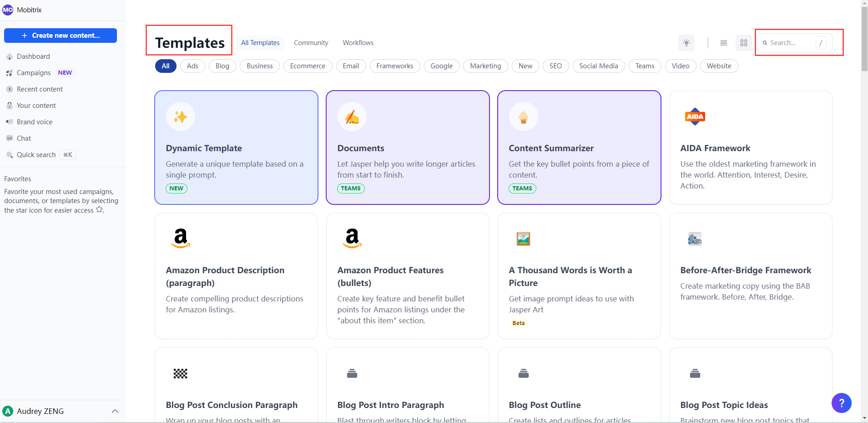This screenshot has height=423, width=868.
Task: Click the picture icon on Thousand Words card
Action: click(524, 239)
